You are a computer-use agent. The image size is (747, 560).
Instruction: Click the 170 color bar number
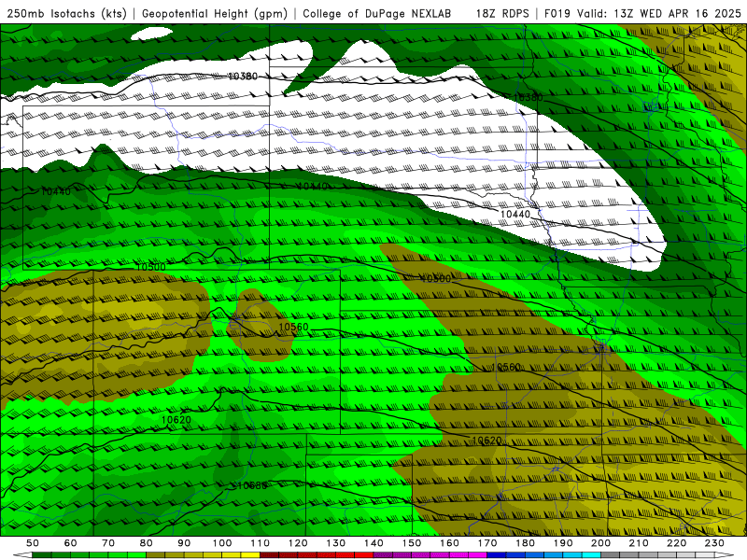pyautogui.click(x=487, y=543)
